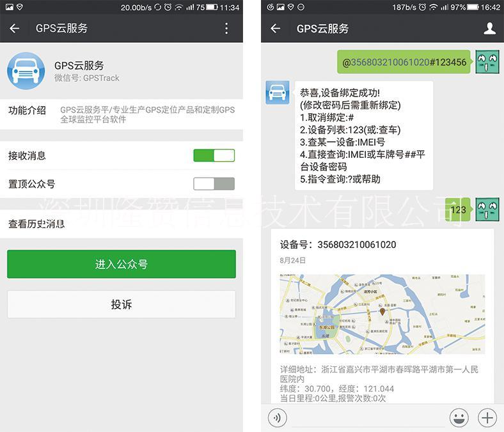Open the 设备号: 356803210061020 card title
Viewport: 504px width, 432px height.
tap(338, 244)
